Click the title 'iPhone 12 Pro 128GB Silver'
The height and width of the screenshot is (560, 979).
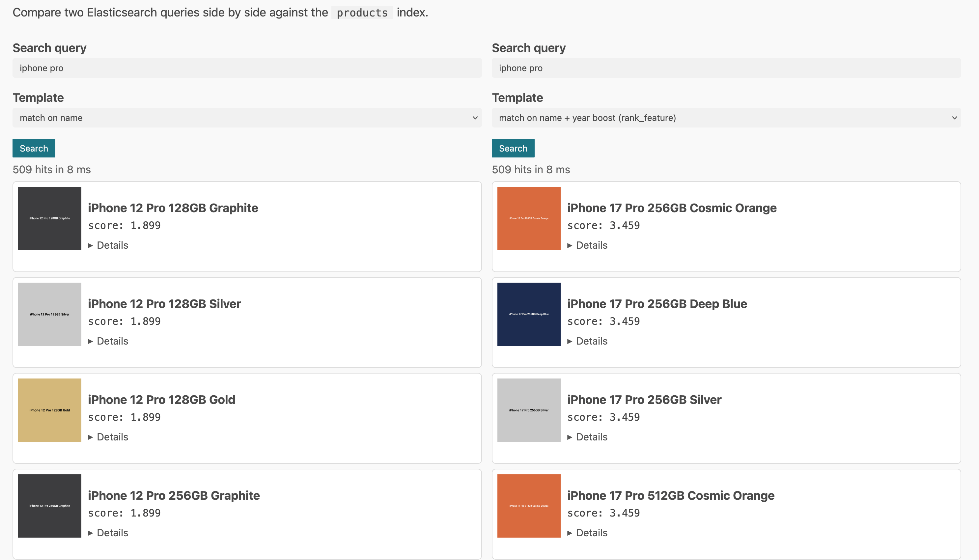(165, 303)
